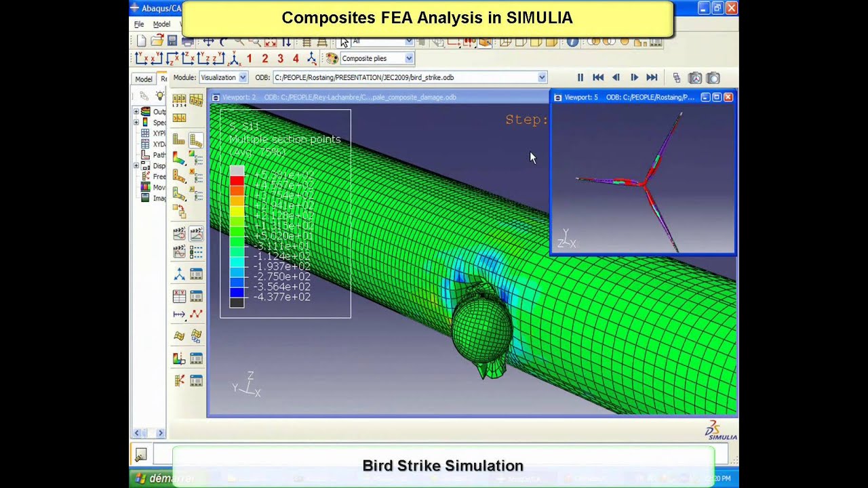Select the Paths tree item
The image size is (868, 488).
click(x=153, y=155)
